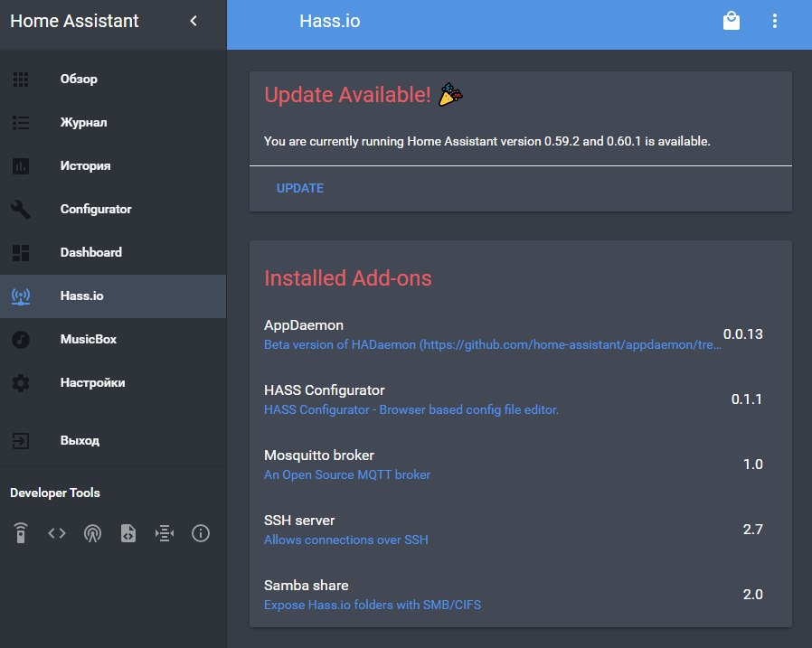Click the Home Assistant sidebar title
812x648 pixels.
click(74, 21)
